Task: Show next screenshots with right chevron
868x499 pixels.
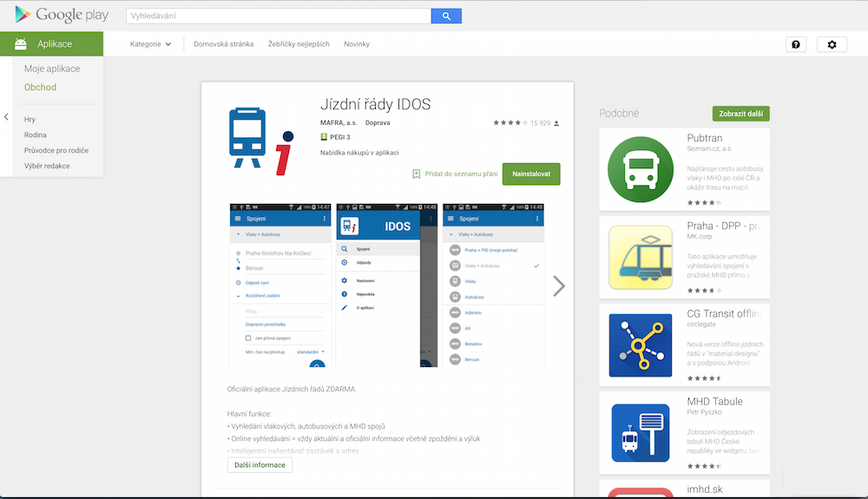Action: (559, 286)
